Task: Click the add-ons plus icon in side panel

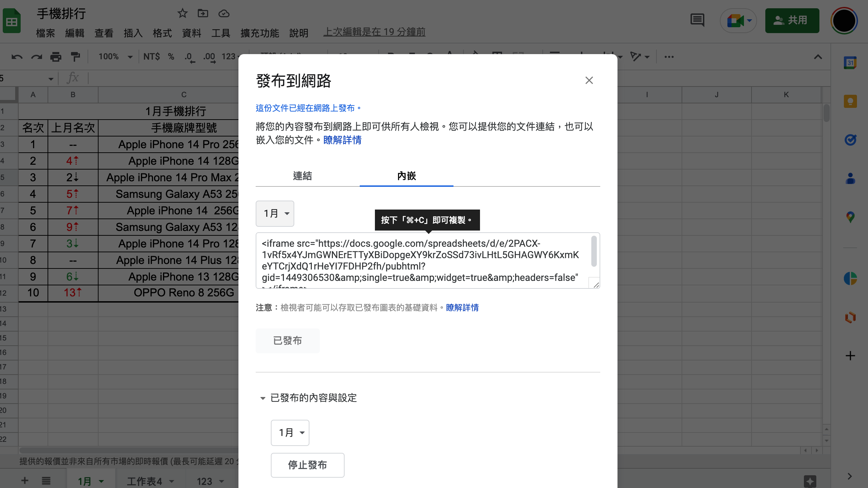Action: click(x=850, y=356)
